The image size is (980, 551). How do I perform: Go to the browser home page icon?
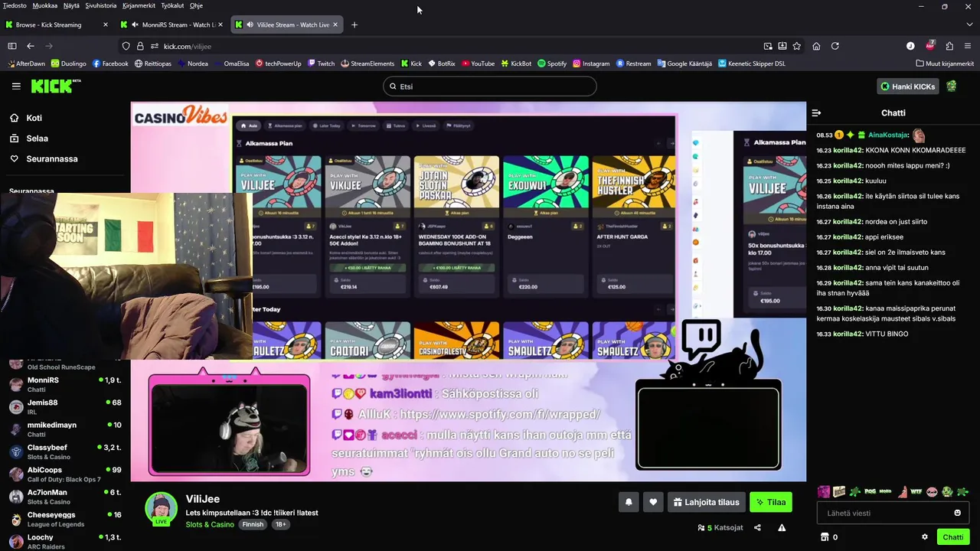coord(816,46)
